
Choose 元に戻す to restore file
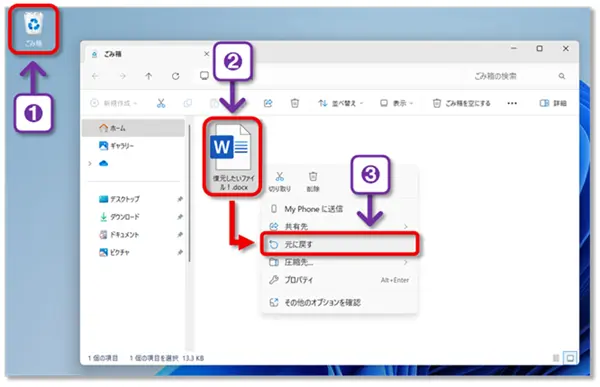click(339, 244)
